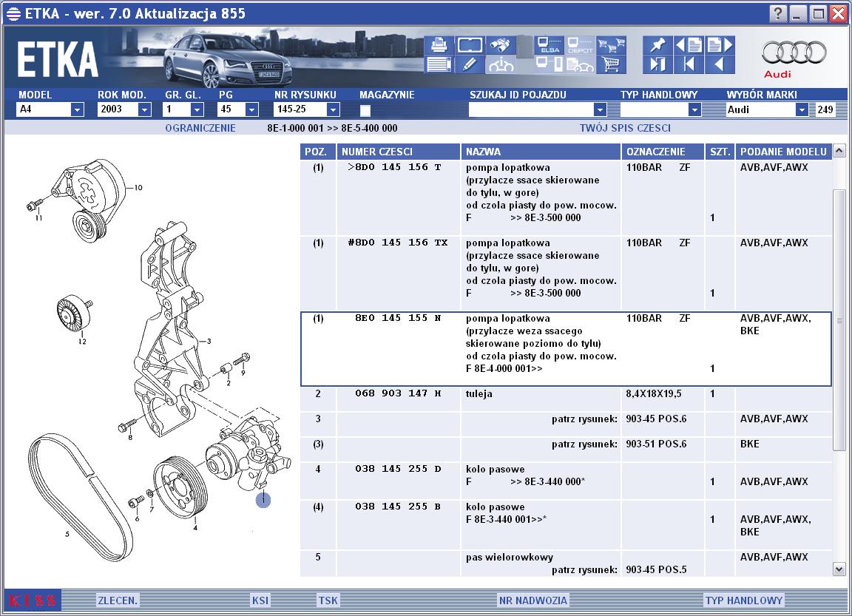The width and height of the screenshot is (852, 616).
Task: Click the 903-45 POS.6 reference
Action: pos(656,419)
